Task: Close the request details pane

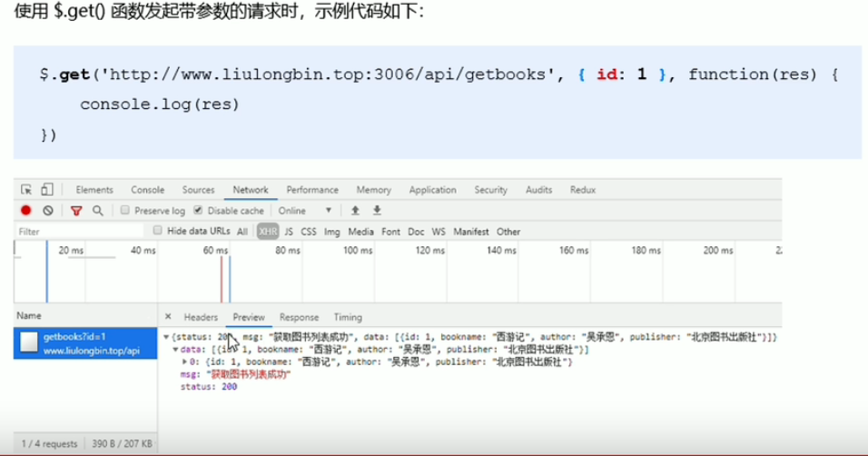Action: tap(168, 317)
